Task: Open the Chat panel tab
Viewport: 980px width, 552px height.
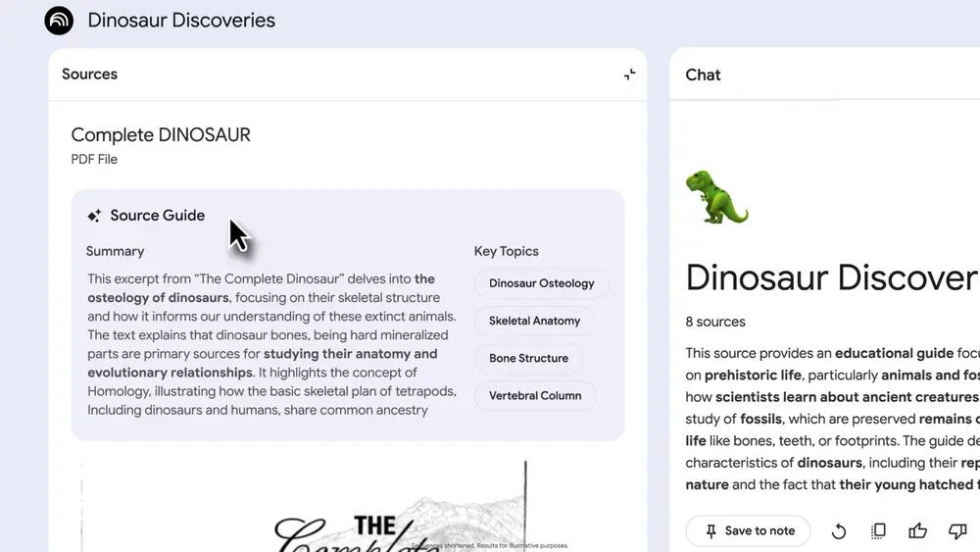Action: coord(703,75)
